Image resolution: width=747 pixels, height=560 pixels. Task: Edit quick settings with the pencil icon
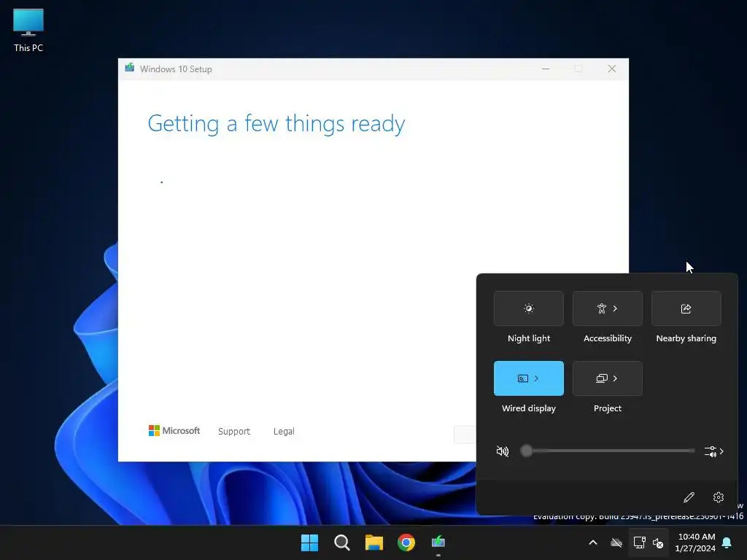coord(689,497)
